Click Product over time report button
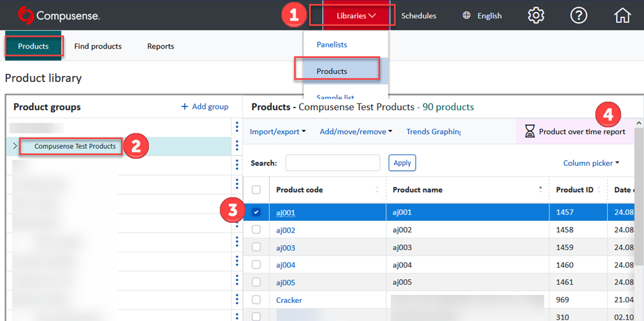Image resolution: width=644 pixels, height=321 pixels. tap(575, 131)
